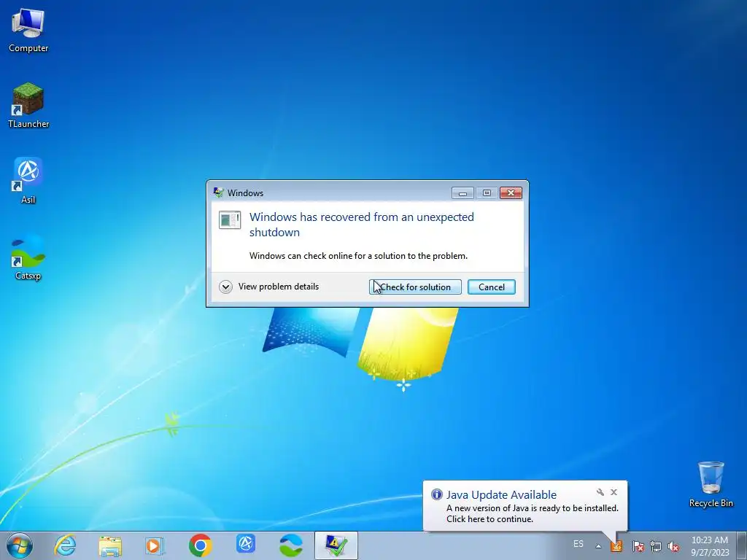Viewport: 747px width, 560px height.
Task: Click the Windows dialog title icon
Action: coord(219,192)
